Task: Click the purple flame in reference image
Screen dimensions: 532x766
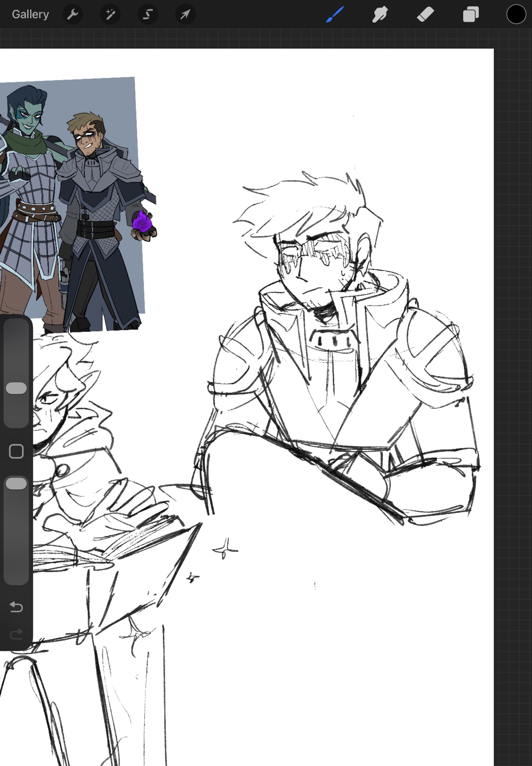Action: coord(142,222)
